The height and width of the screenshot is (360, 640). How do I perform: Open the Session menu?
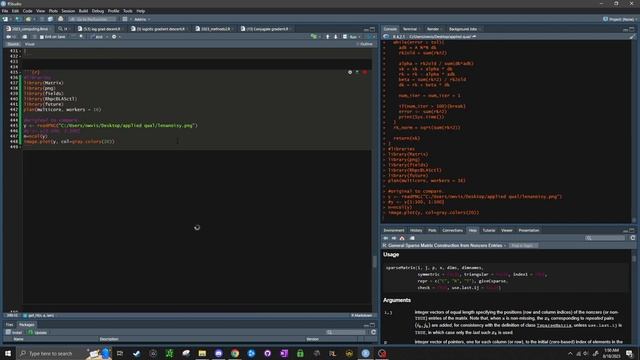[x=68, y=11]
